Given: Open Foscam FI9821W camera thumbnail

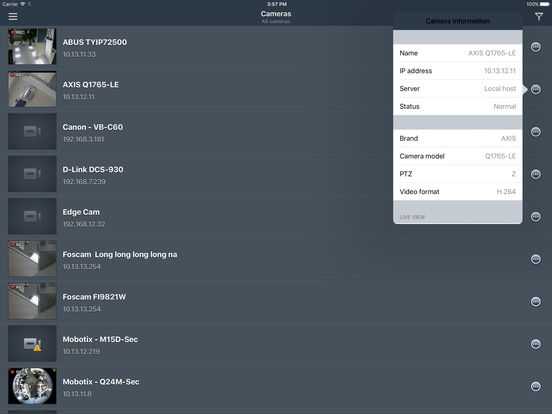Looking at the screenshot, I should coord(32,301).
